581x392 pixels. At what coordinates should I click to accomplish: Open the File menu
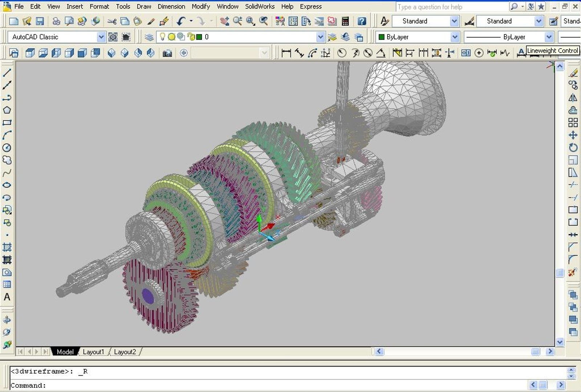pyautogui.click(x=19, y=7)
